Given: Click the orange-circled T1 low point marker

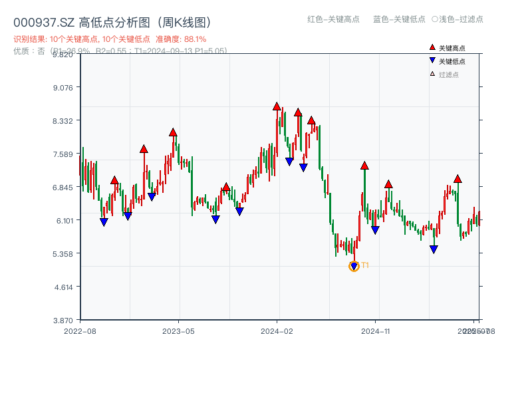Looking at the screenshot, I should [354, 266].
